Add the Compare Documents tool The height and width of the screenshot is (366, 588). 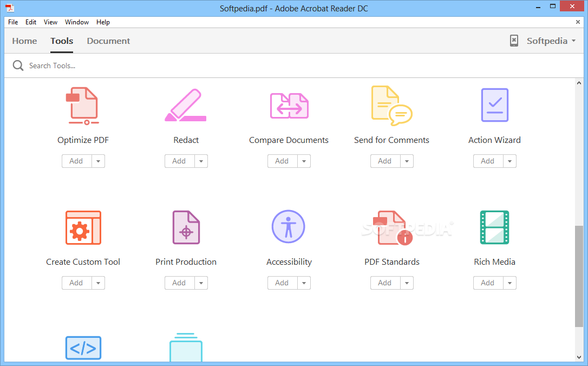pyautogui.click(x=282, y=161)
